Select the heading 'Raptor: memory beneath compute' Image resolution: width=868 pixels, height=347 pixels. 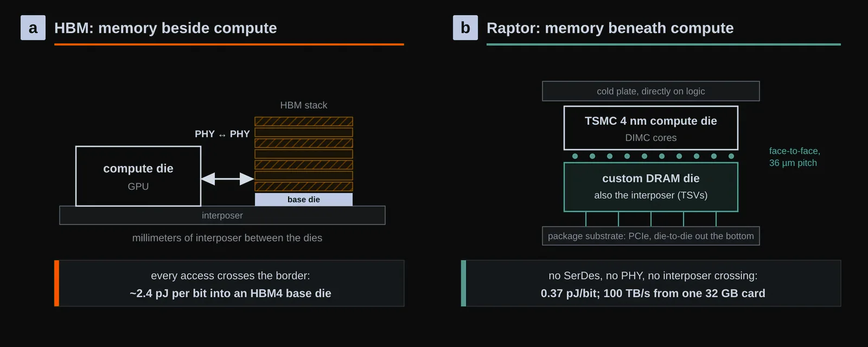tap(610, 28)
